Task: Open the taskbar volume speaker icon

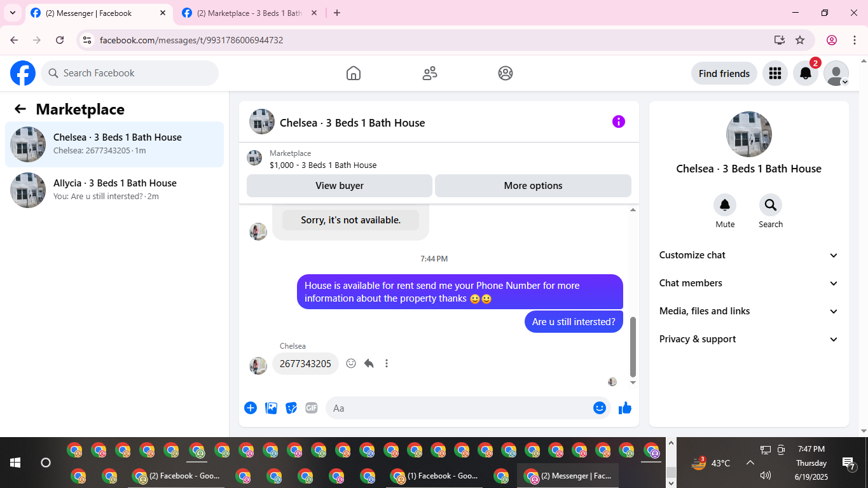Action: click(x=766, y=475)
